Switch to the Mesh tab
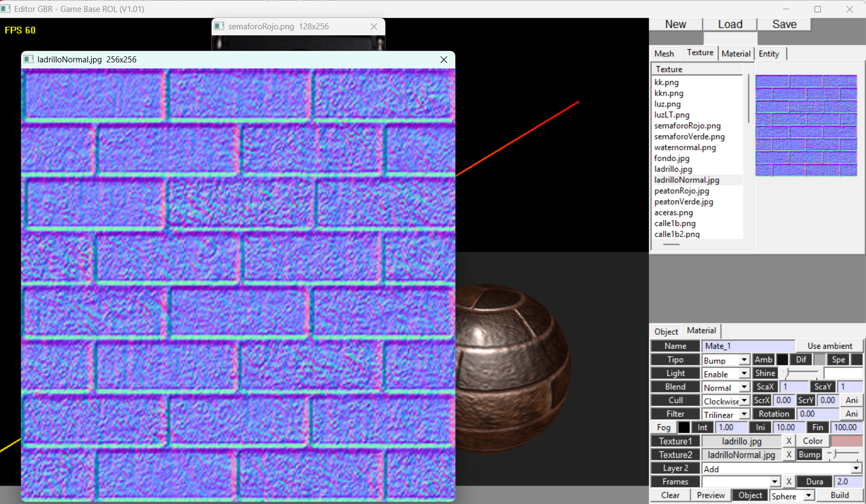 point(664,54)
